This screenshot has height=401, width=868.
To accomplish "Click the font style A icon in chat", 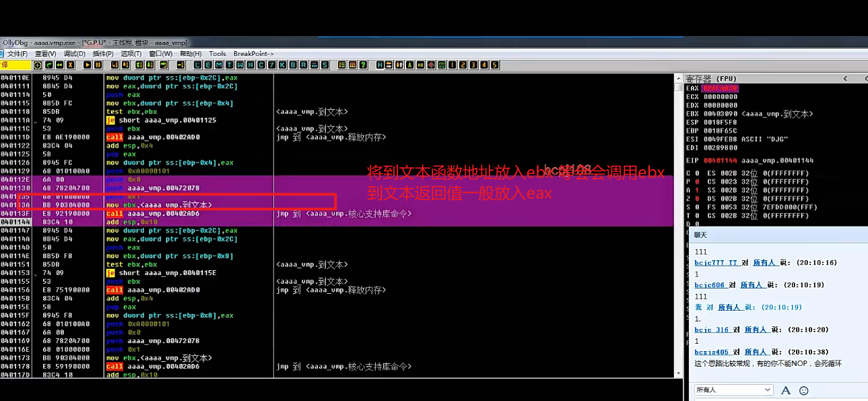I will point(785,390).
